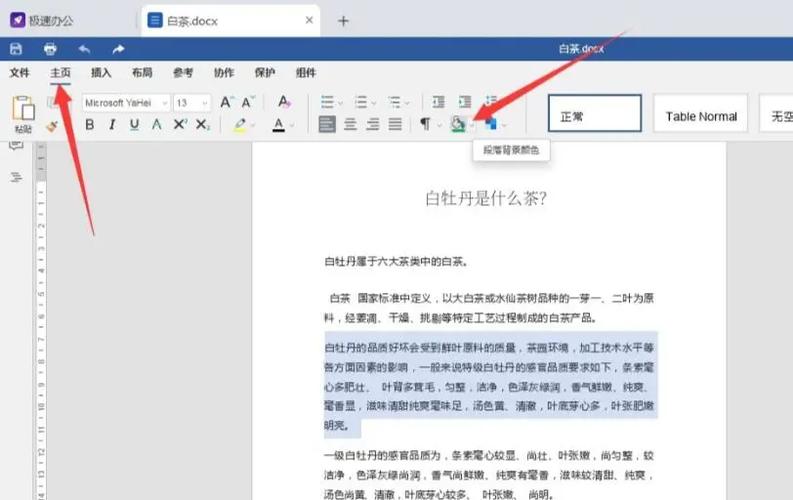
Task: Click the line spacing icon
Action: [x=491, y=101]
